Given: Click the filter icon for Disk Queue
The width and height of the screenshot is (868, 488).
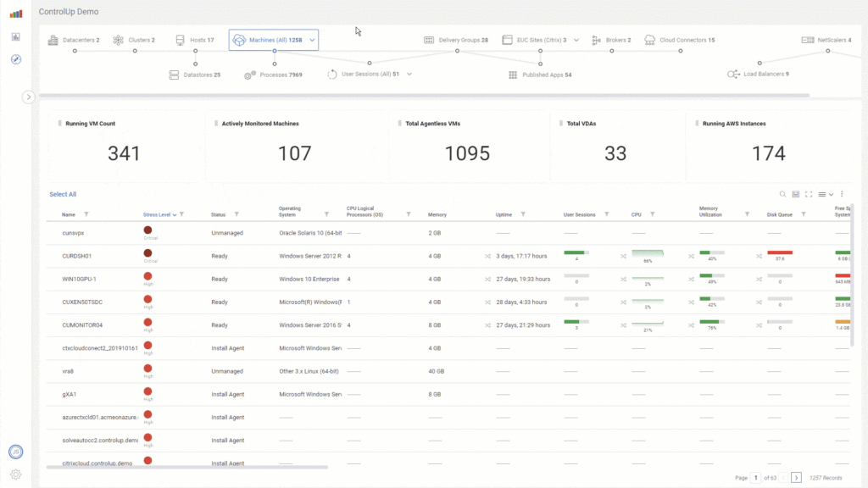Looking at the screenshot, I should (x=804, y=214).
